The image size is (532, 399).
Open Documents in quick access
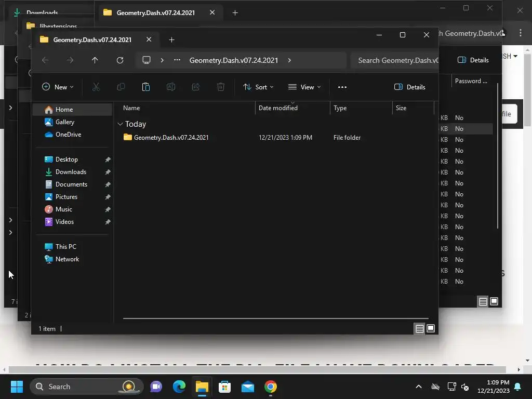(x=71, y=184)
